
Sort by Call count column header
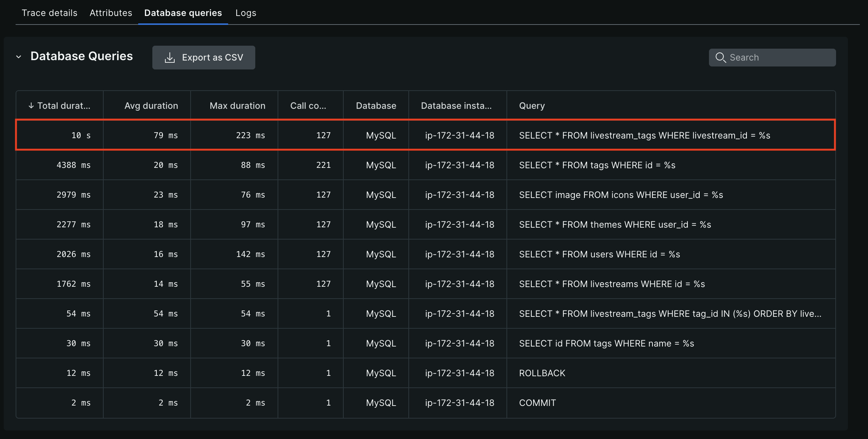(x=308, y=106)
